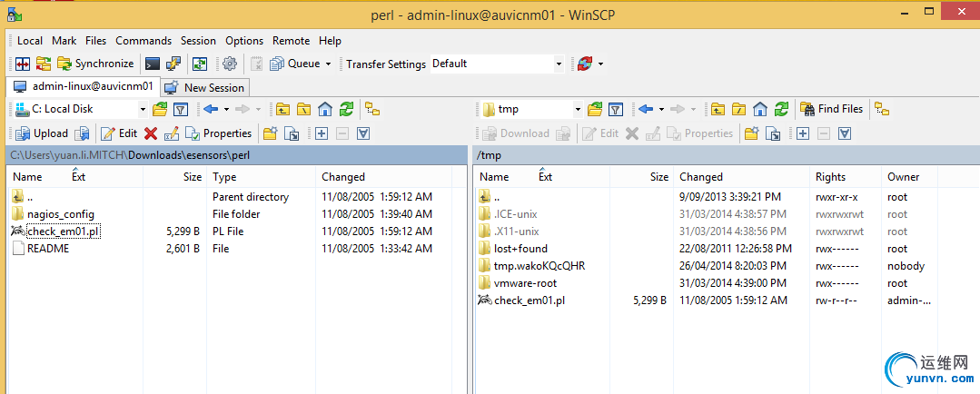Expand remote back history dropdown arrow
The width and height of the screenshot is (980, 394).
(661, 109)
